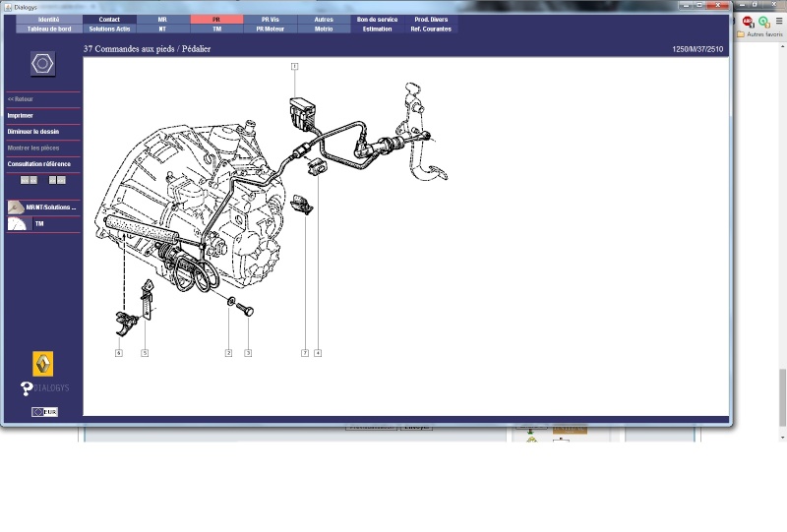Maximize the Dialogys window
This screenshot has height=532, width=787.
[699, 5]
